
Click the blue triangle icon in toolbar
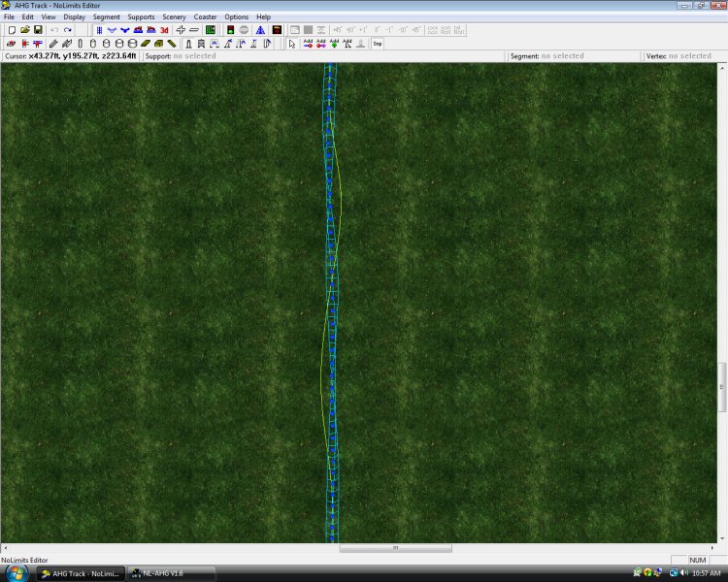tap(260, 30)
